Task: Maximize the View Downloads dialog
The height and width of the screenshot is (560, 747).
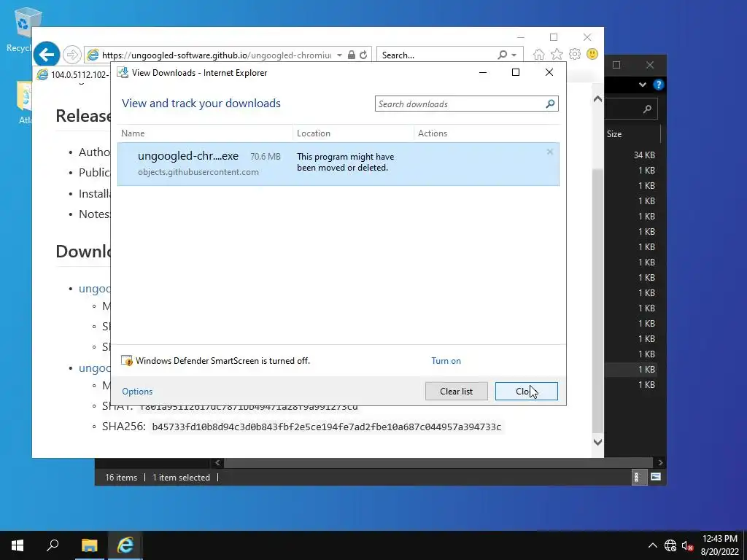Action: [516, 72]
